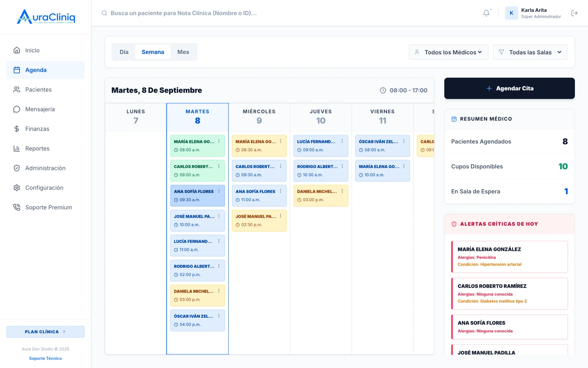588x368 pixels.
Task: Open options menu for Wednesday Carlos Robert 09:30 appointment
Action: (281, 166)
